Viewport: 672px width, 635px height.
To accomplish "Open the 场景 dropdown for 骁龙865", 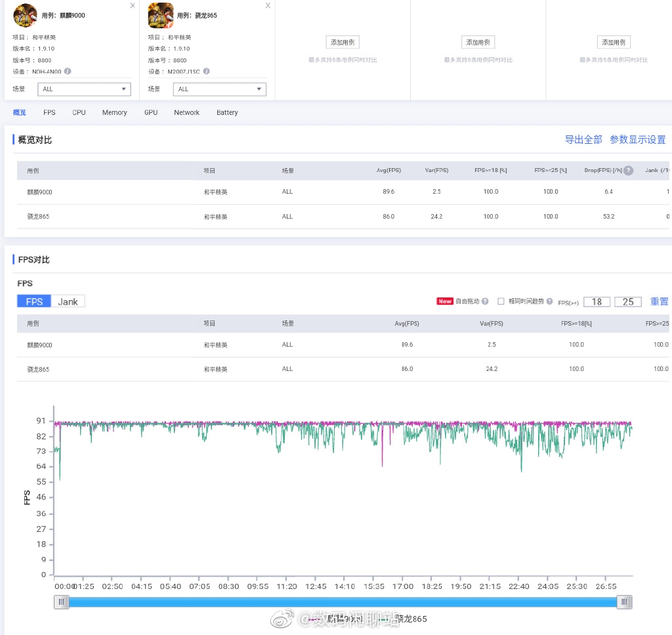I will 220,89.
